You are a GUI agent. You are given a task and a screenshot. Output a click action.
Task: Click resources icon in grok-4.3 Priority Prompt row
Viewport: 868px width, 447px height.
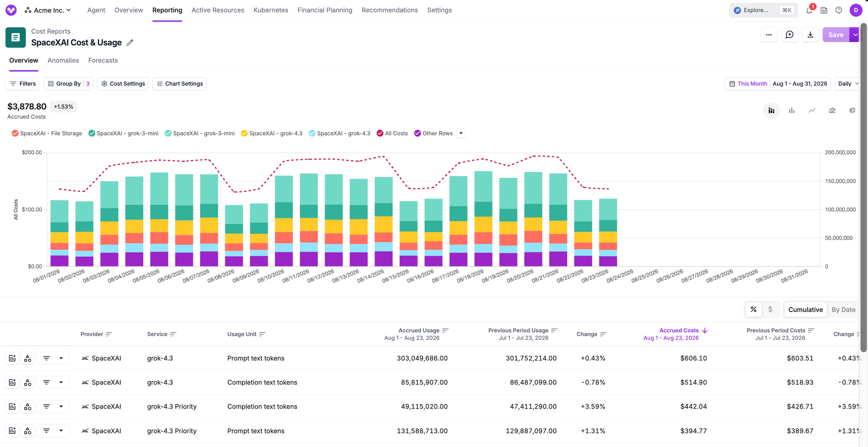[28, 431]
